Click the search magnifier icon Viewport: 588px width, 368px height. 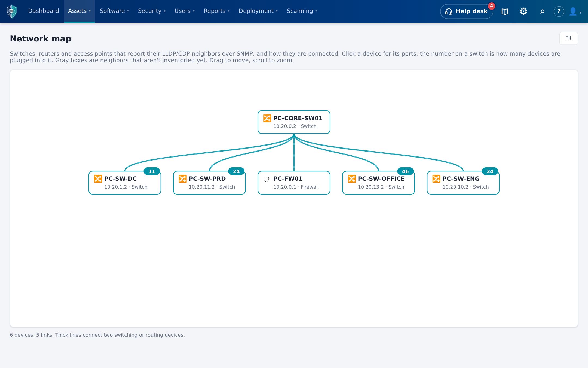pyautogui.click(x=542, y=11)
